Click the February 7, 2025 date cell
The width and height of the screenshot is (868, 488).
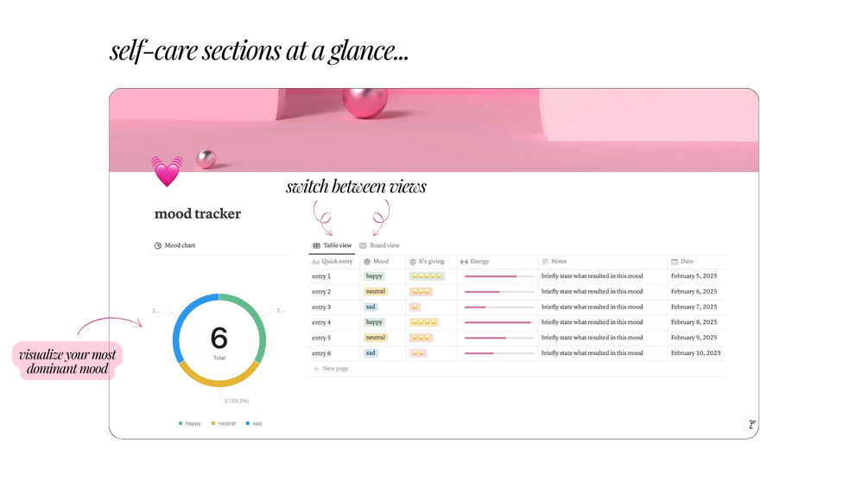click(694, 307)
